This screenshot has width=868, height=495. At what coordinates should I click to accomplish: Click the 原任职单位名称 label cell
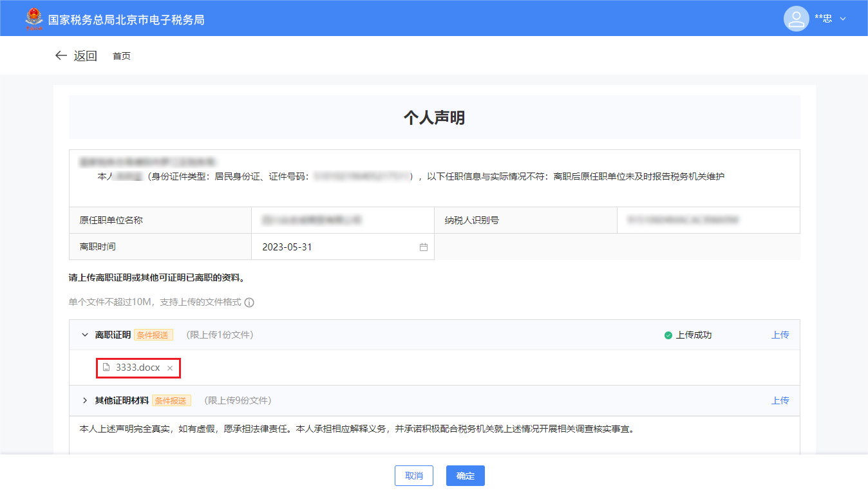[160, 220]
